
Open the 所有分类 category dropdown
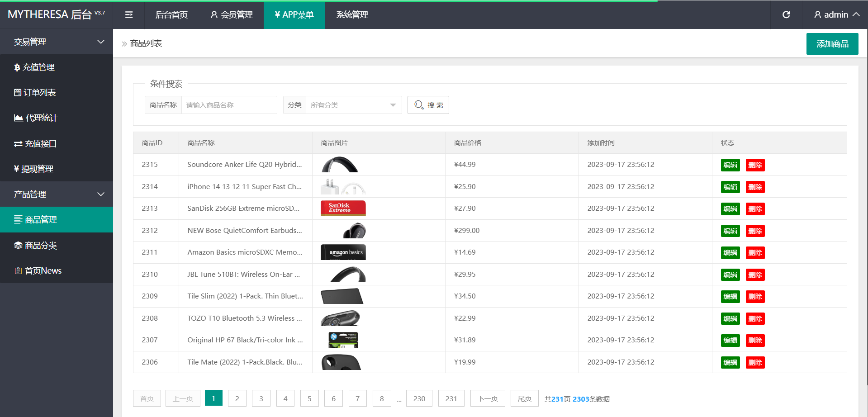pos(353,105)
